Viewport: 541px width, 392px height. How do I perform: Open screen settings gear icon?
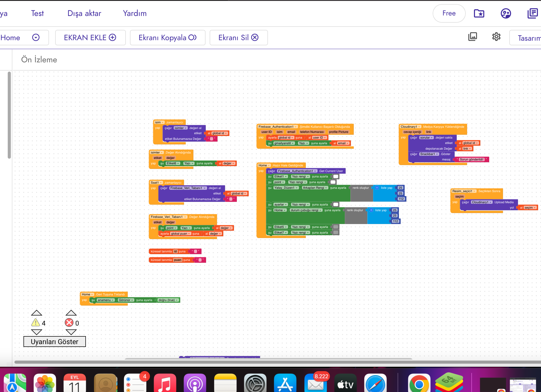click(496, 37)
